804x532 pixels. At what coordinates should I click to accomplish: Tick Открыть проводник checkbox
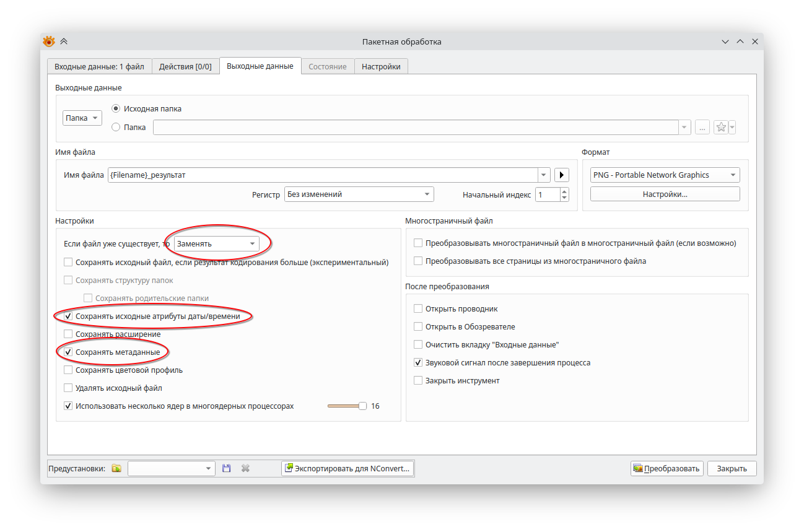tap(418, 309)
